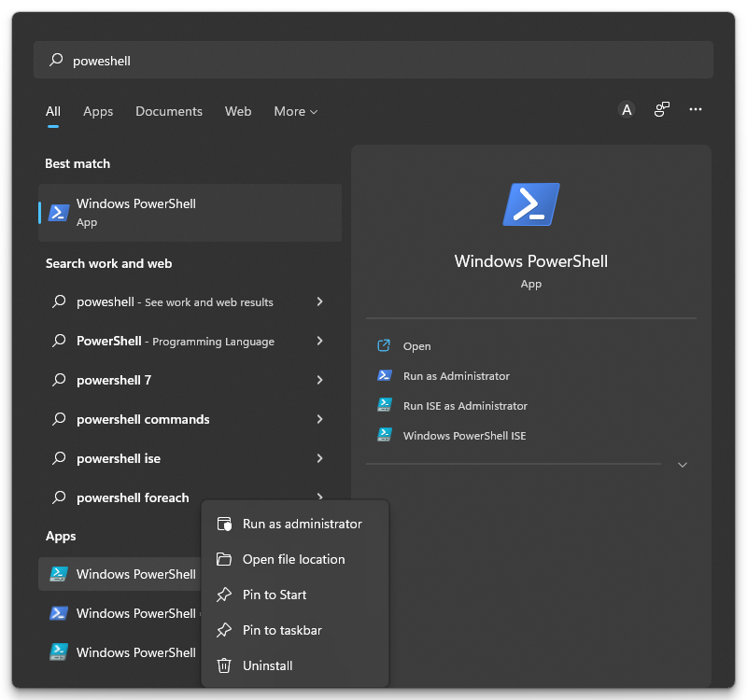This screenshot has height=700, width=747.
Task: Expand more actions with the down chevron
Action: pyautogui.click(x=683, y=465)
